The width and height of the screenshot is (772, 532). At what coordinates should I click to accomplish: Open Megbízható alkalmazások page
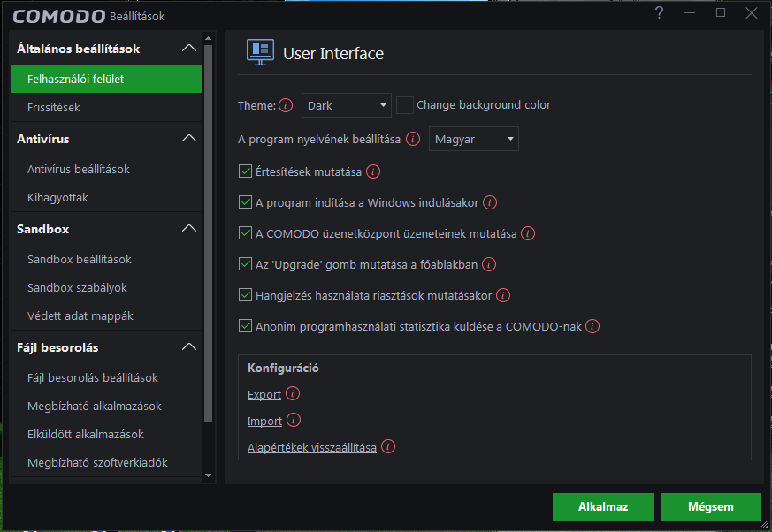tap(106, 407)
